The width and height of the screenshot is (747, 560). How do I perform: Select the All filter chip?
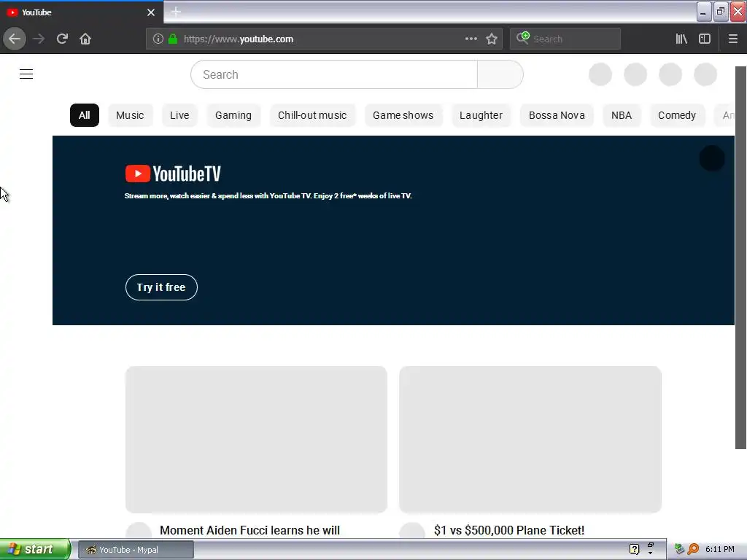[x=85, y=115]
